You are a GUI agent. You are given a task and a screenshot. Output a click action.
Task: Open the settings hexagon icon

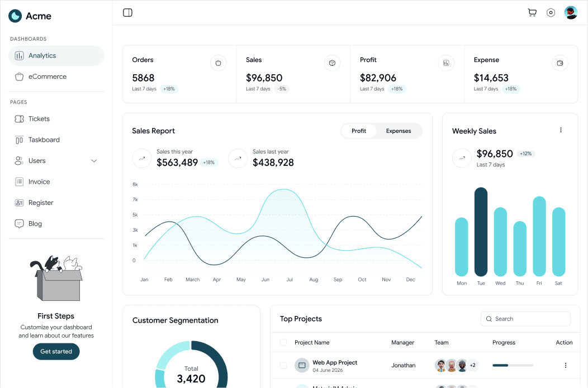coord(551,13)
